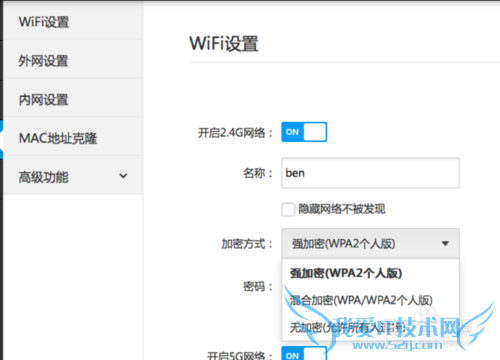Click the 加密方式 label
This screenshot has width=500, height=360.
(247, 244)
